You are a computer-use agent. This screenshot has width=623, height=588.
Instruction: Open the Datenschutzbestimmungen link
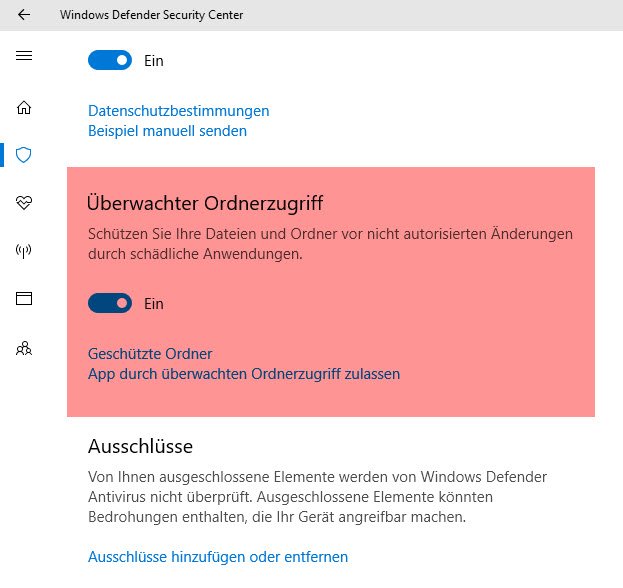click(178, 111)
